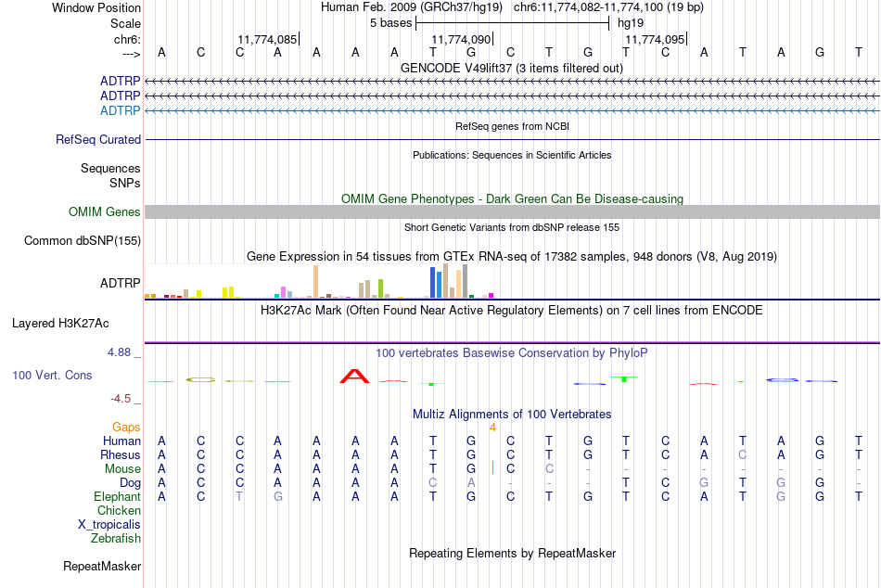The width and height of the screenshot is (881, 588).
Task: Click the light blue ADTRP transcript label
Action: click(121, 110)
